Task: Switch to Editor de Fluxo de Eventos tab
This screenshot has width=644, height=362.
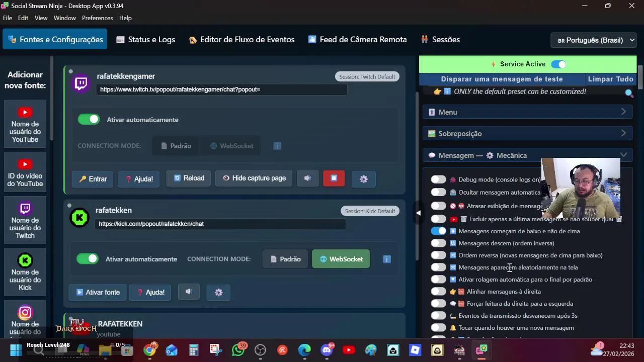Action: tap(242, 40)
